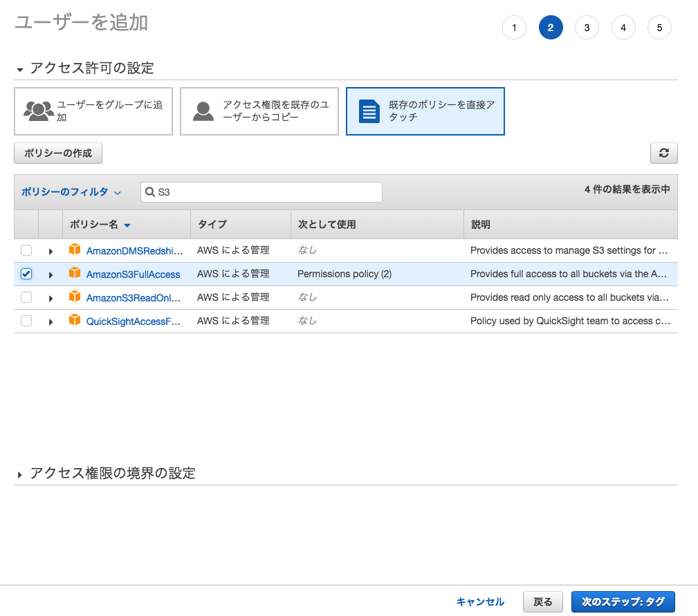Screen dimensions: 698x616
Task: Select the ユーザーをグループに追加 option
Action: coord(93,111)
